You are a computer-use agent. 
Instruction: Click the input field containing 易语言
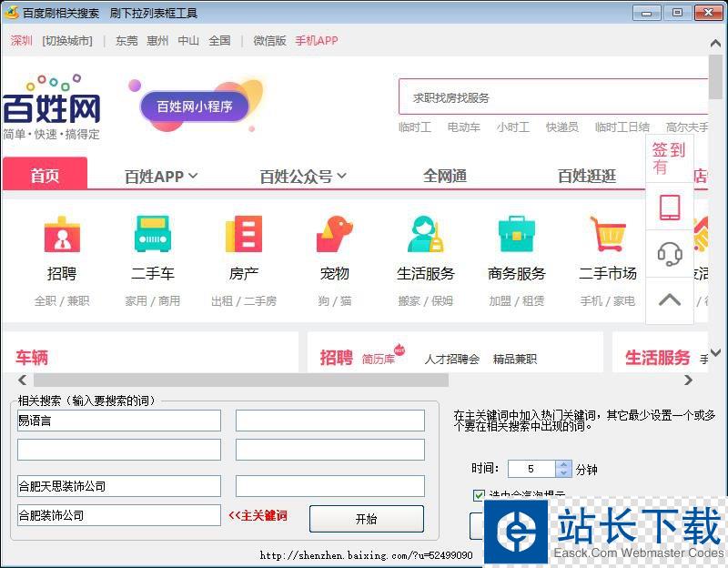(119, 421)
